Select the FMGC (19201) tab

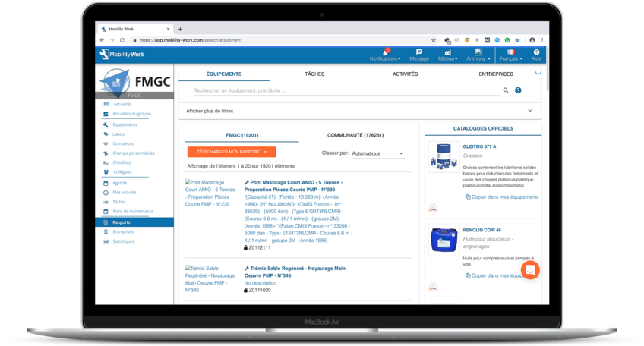[242, 135]
